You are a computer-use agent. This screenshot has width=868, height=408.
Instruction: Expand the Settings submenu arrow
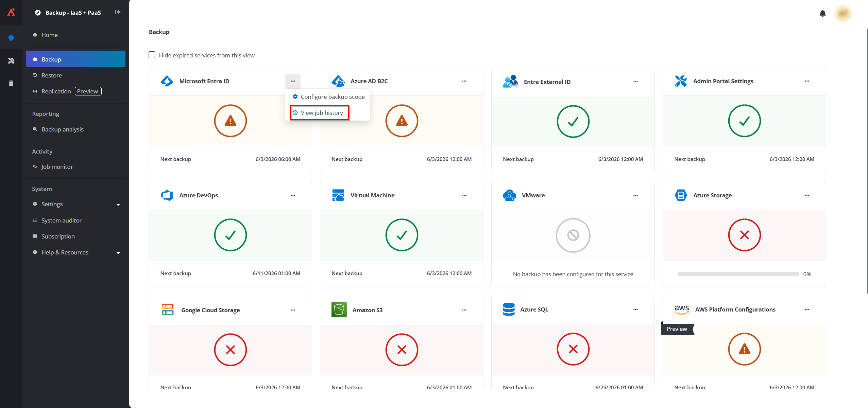[x=118, y=205]
